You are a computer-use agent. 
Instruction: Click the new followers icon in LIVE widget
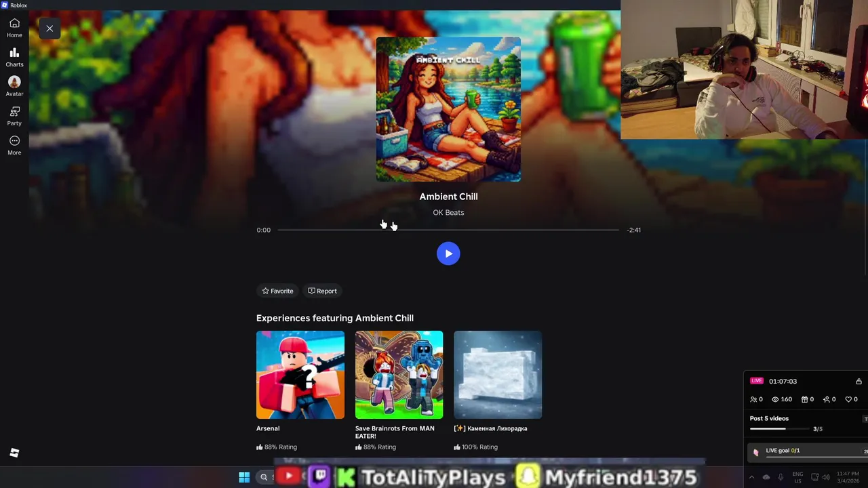(827, 399)
